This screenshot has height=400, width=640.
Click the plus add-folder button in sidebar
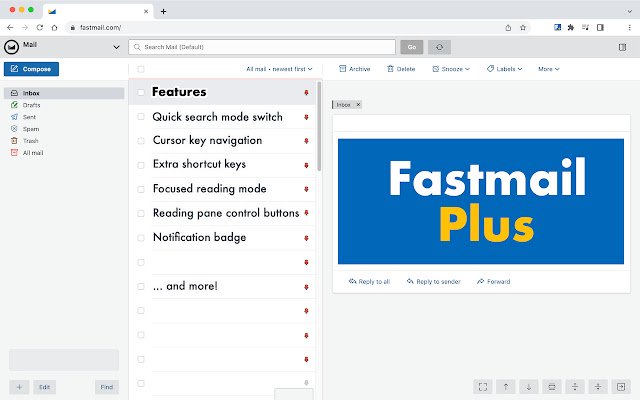tap(19, 387)
